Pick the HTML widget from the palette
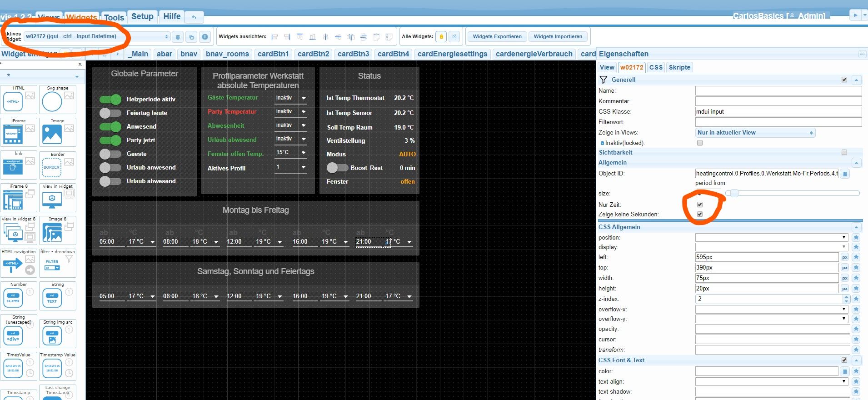Image resolution: width=868 pixels, height=400 pixels. pos(19,100)
